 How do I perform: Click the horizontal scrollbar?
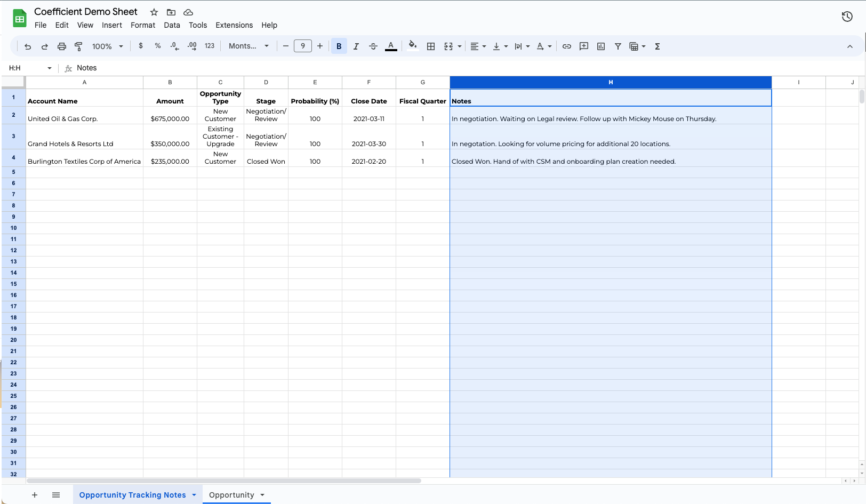click(x=224, y=481)
